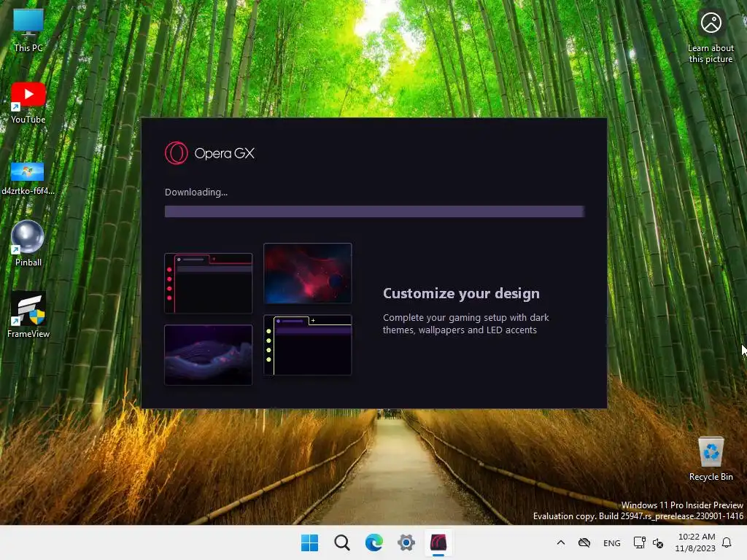Select the purple waves wallpaper thumbnail
Screen dimensions: 747x560
[208, 355]
